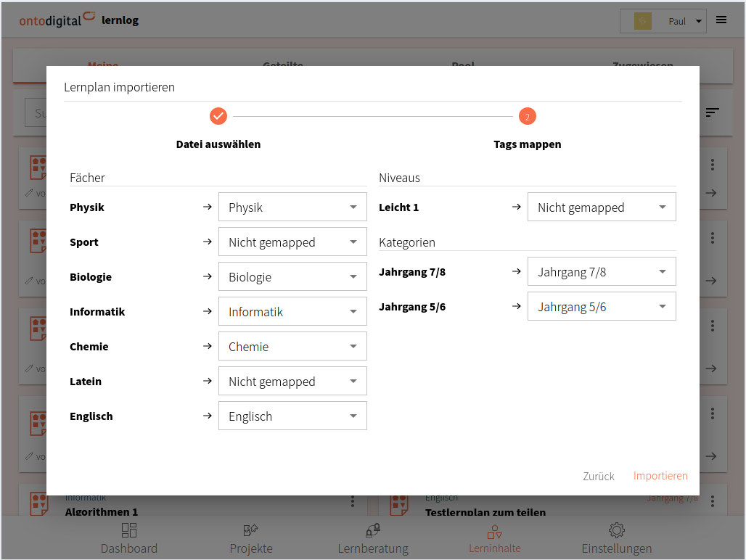
Task: Click the Lernplan importieren dialog title
Action: [x=120, y=87]
